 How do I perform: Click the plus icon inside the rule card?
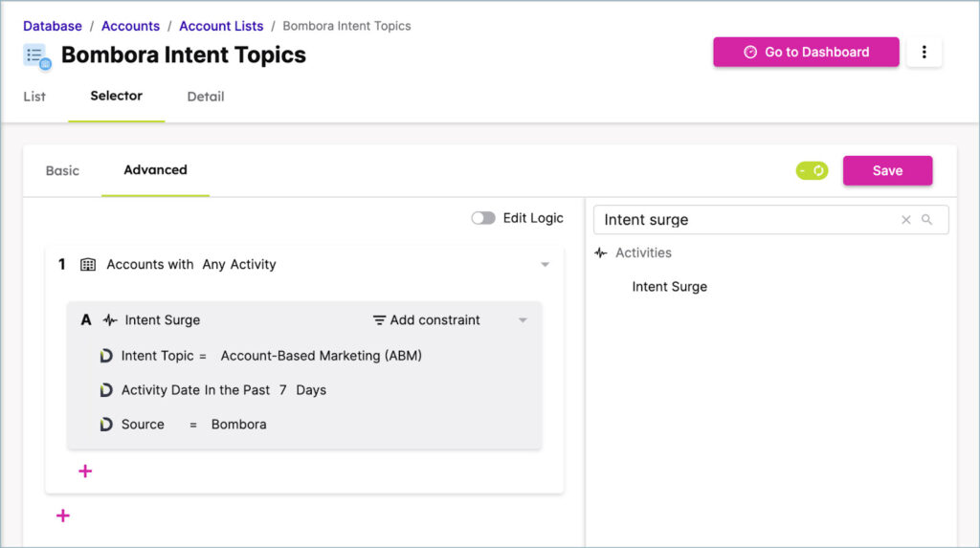click(85, 471)
